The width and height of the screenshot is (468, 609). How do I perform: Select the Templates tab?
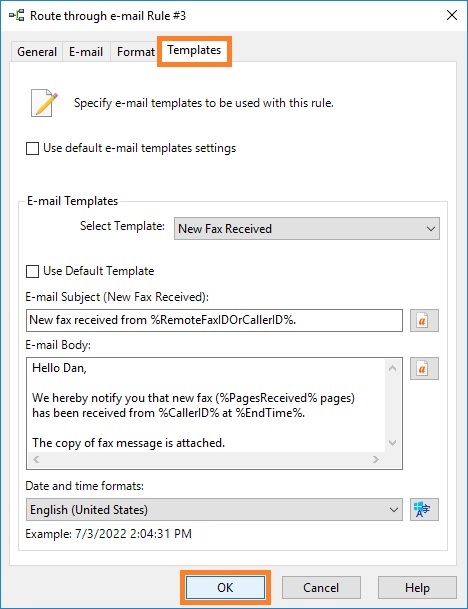pyautogui.click(x=194, y=50)
